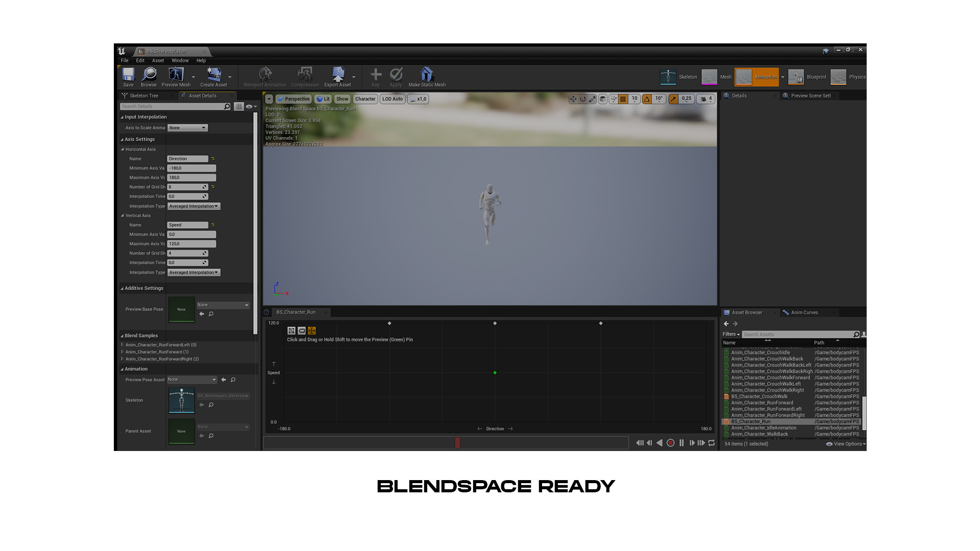Viewport: 980px width, 551px height.
Task: Click the record button in playback controls
Action: (x=671, y=443)
